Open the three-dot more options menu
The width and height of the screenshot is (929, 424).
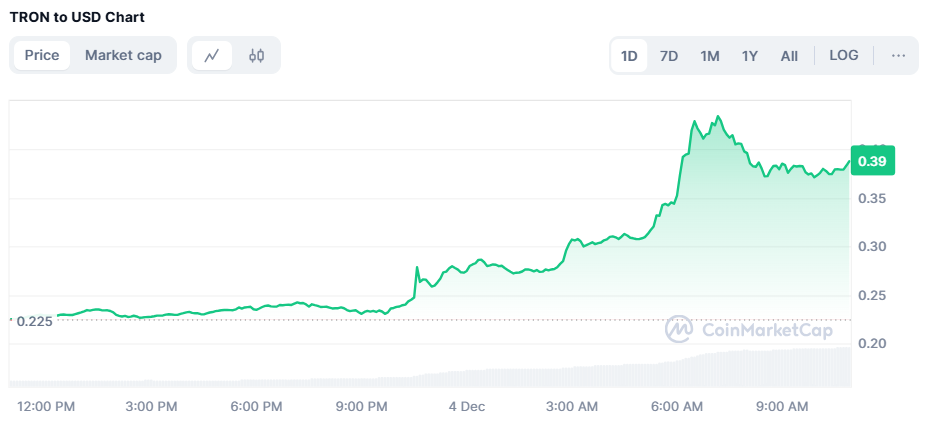[x=898, y=56]
